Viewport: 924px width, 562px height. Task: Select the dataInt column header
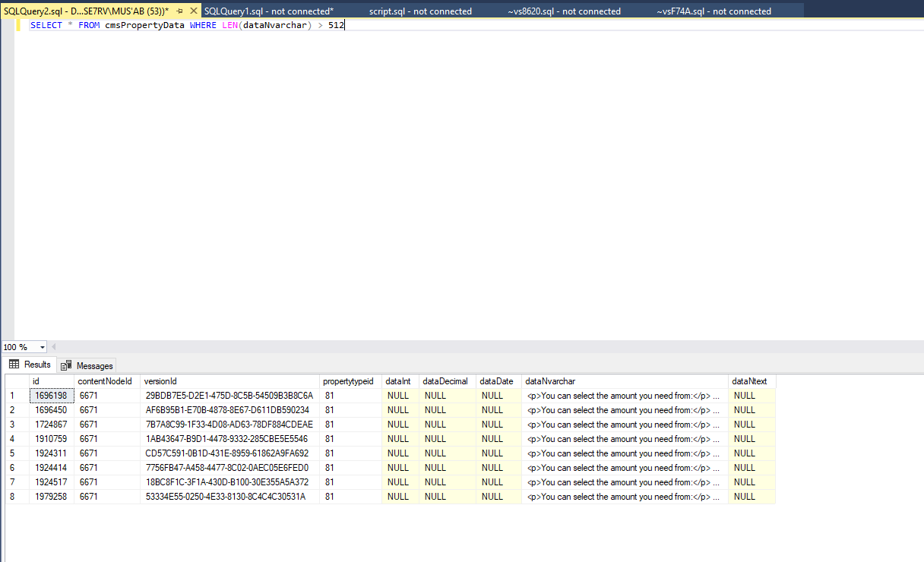pos(400,381)
